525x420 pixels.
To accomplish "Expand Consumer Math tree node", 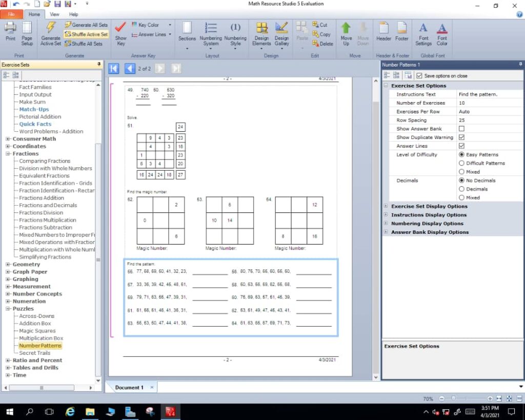I will pyautogui.click(x=8, y=138).
